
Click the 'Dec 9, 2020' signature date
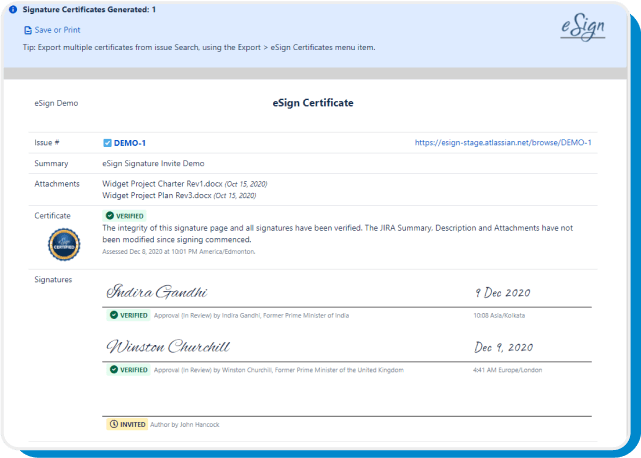[x=503, y=347]
